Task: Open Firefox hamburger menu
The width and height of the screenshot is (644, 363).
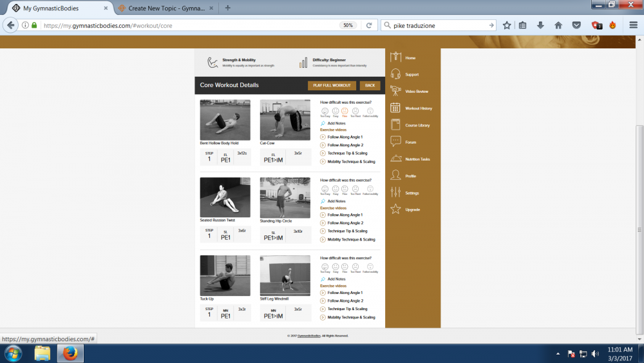Action: point(633,25)
